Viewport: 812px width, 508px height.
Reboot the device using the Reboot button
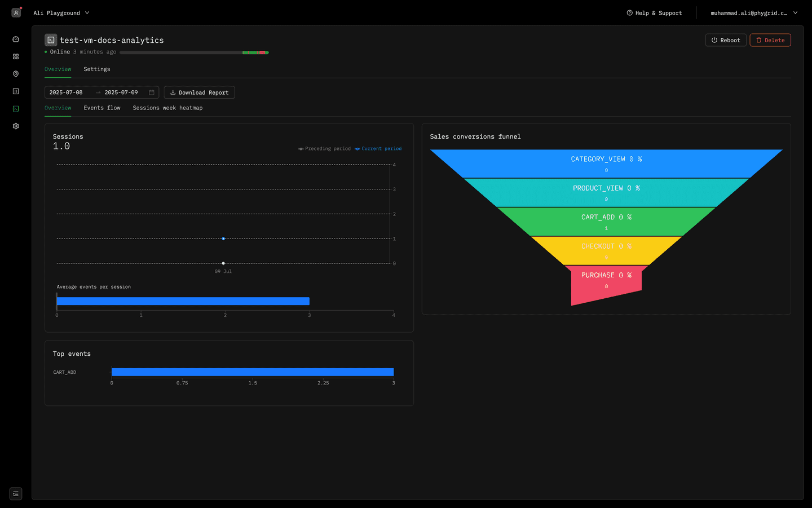click(726, 39)
